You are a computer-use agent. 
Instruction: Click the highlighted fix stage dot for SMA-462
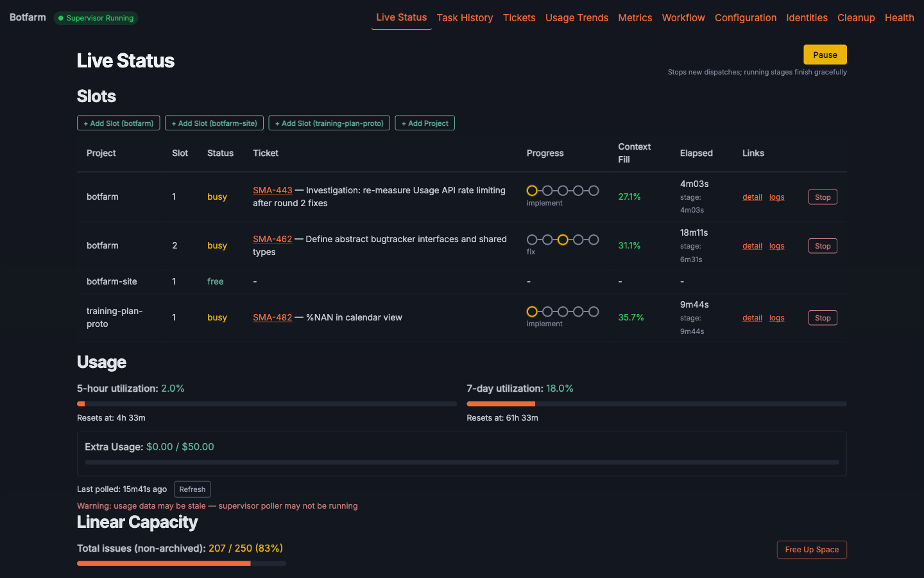563,240
